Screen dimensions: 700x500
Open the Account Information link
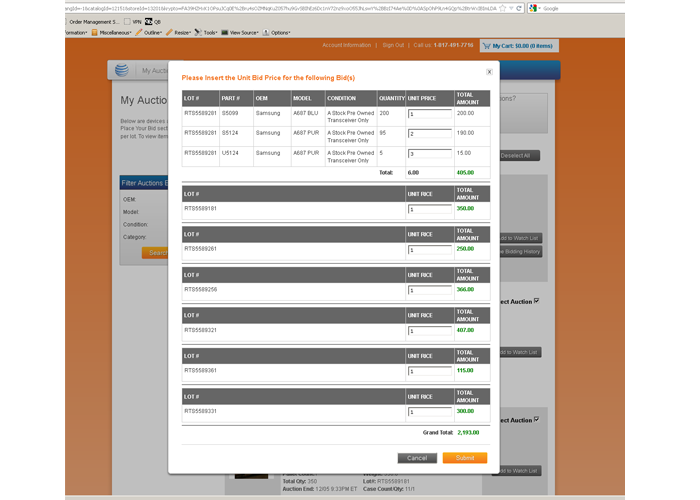point(346,45)
